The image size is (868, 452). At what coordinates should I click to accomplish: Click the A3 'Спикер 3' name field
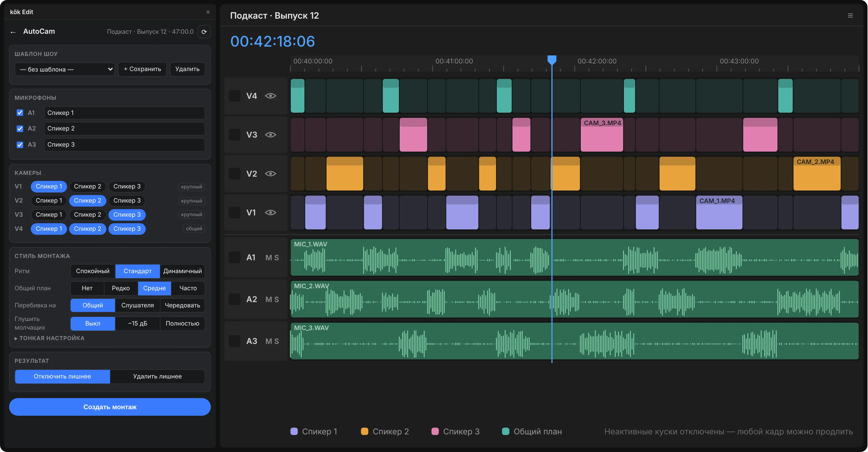[x=124, y=145]
